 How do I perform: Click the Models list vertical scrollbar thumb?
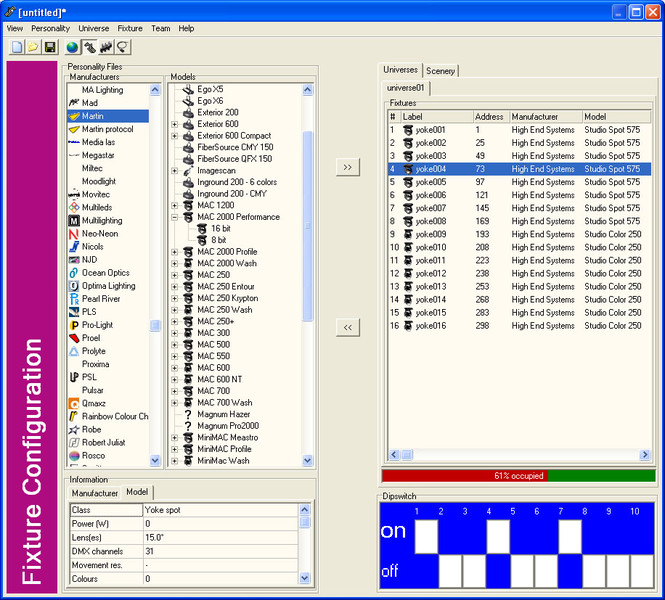(x=308, y=226)
